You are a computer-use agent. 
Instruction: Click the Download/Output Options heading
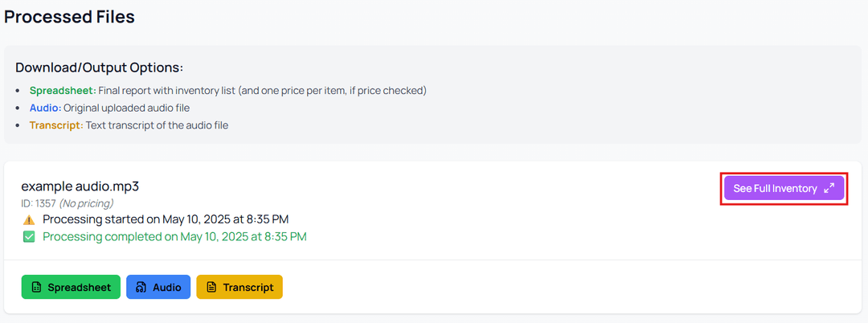(99, 68)
